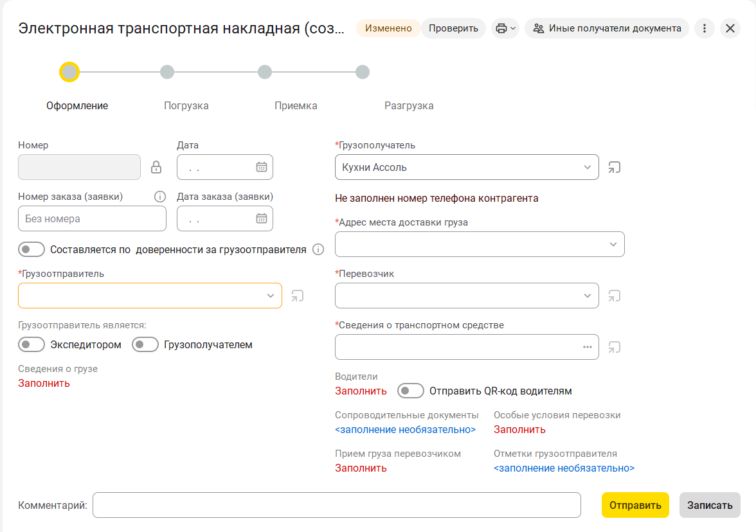Click the Погрузка progress step circle

point(167,72)
